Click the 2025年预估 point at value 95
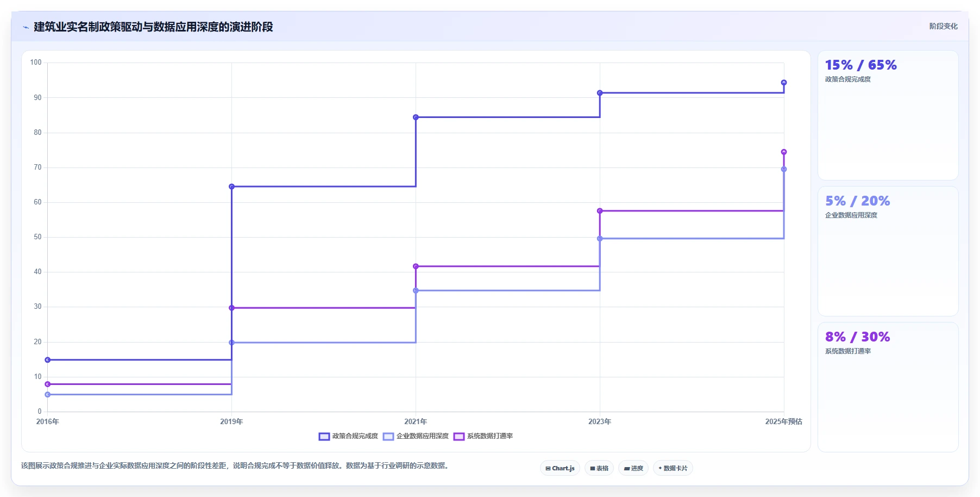 coord(784,83)
